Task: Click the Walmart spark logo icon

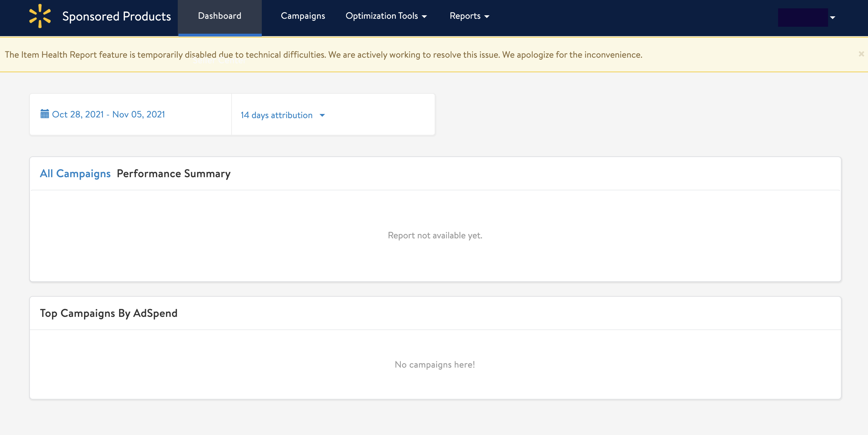Action: pos(40,16)
